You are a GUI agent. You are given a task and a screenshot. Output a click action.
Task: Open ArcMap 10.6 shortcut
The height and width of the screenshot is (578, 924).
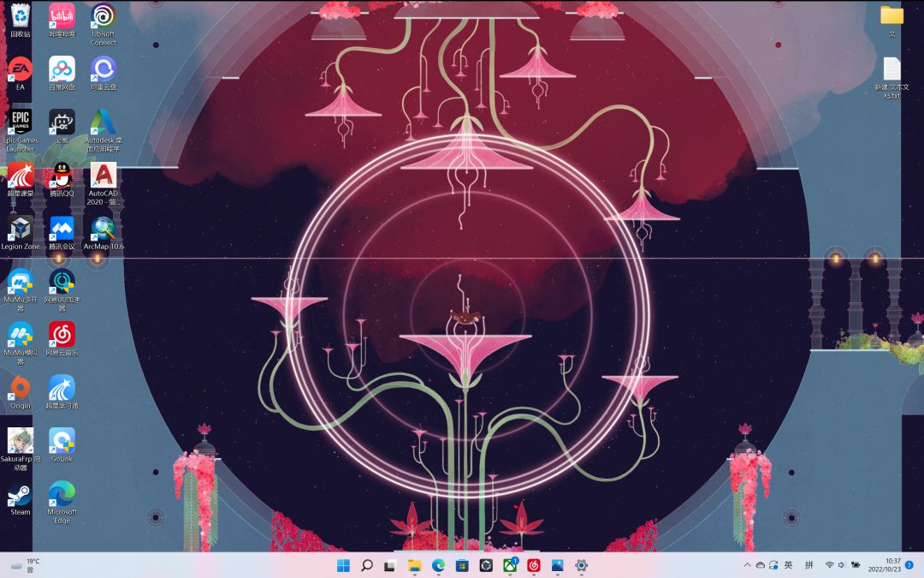104,232
